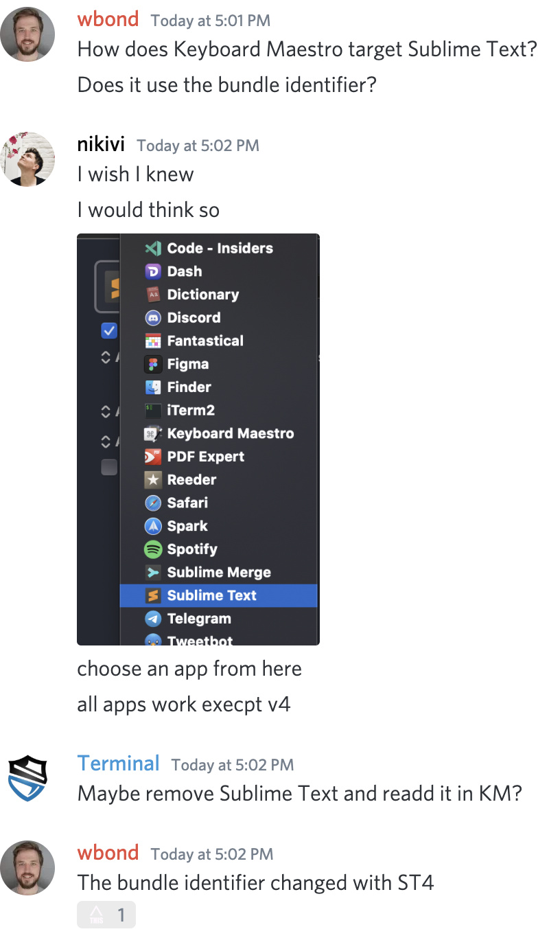
Task: Click the Terminal user's shield avatar
Action: point(27,779)
